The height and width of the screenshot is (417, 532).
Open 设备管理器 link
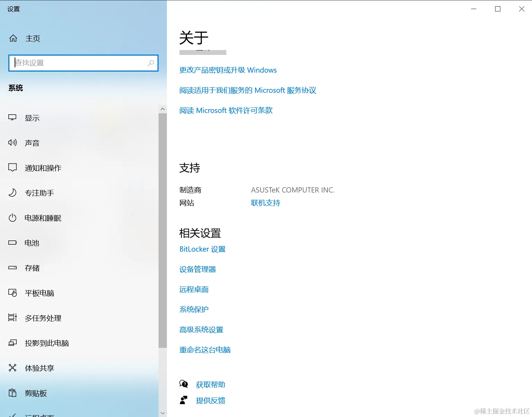pyautogui.click(x=198, y=269)
